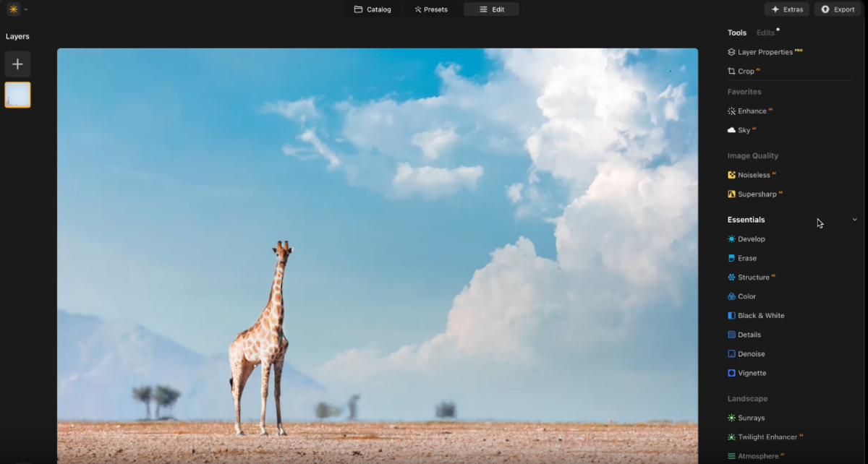
Task: Open the Sunrays tool
Action: [x=750, y=417]
